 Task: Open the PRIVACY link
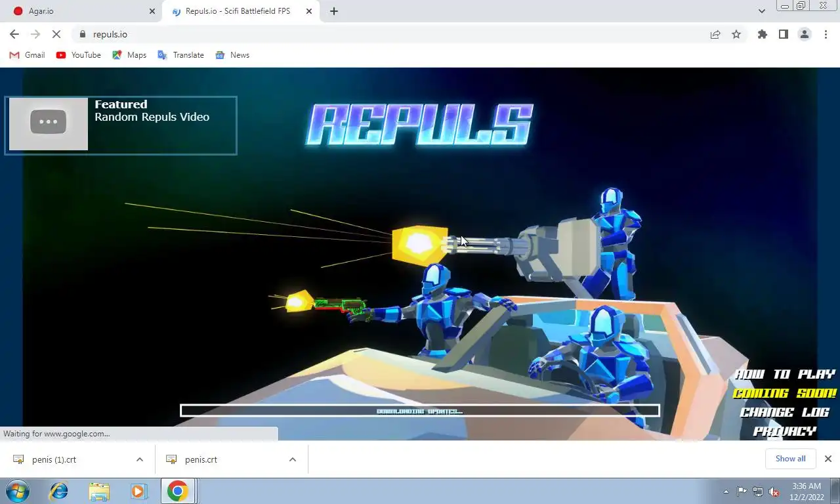coord(785,431)
